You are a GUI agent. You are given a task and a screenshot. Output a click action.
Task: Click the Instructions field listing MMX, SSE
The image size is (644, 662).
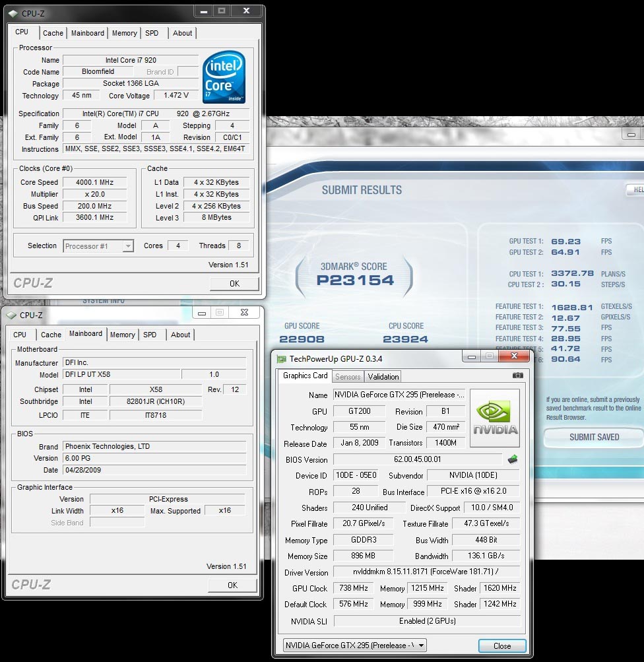pos(156,149)
